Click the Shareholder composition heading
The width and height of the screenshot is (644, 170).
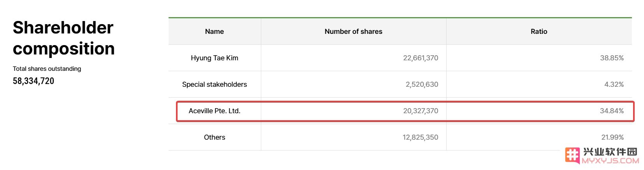point(64,38)
